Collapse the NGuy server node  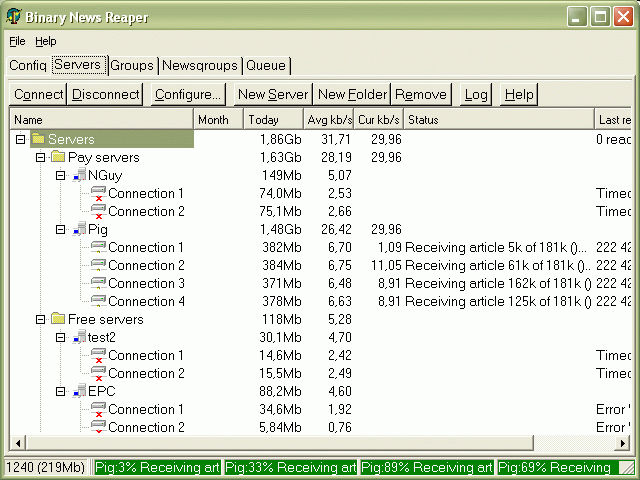click(60, 175)
